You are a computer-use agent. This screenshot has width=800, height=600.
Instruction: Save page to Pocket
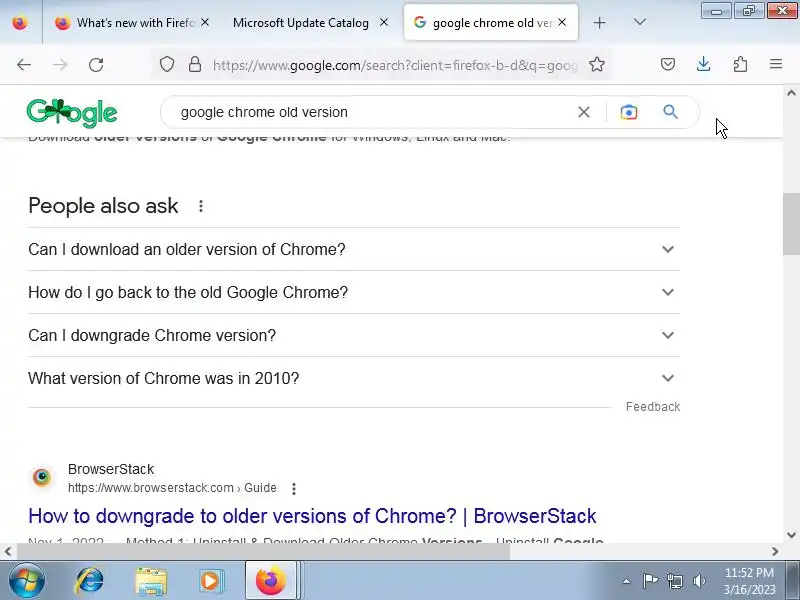pos(668,64)
